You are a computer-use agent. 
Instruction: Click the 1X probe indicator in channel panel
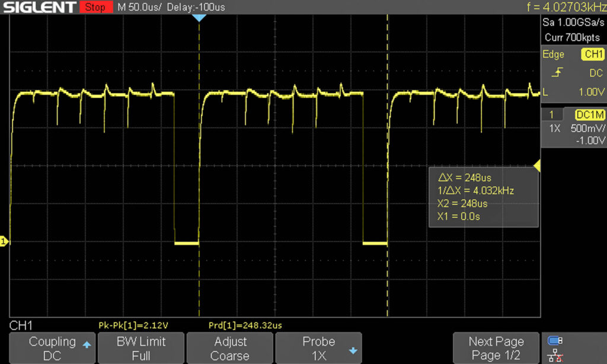pos(555,128)
